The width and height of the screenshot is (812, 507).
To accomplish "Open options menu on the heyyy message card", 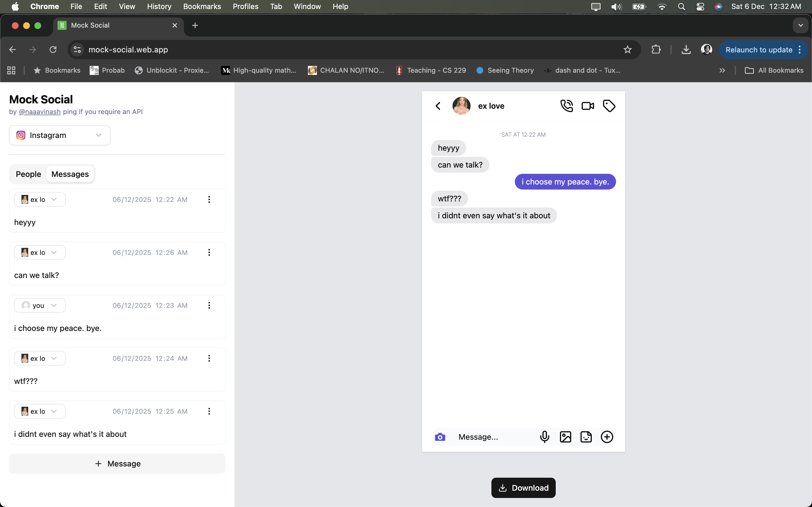I will [x=209, y=199].
